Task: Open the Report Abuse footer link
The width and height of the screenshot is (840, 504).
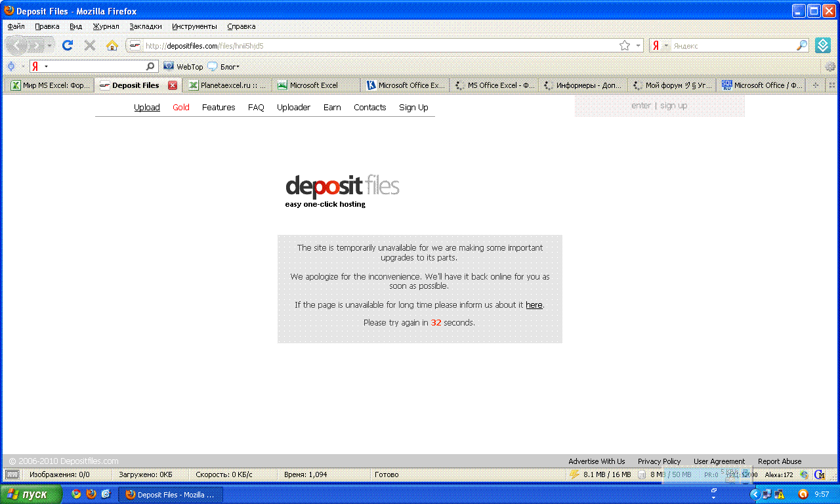Action: click(780, 461)
